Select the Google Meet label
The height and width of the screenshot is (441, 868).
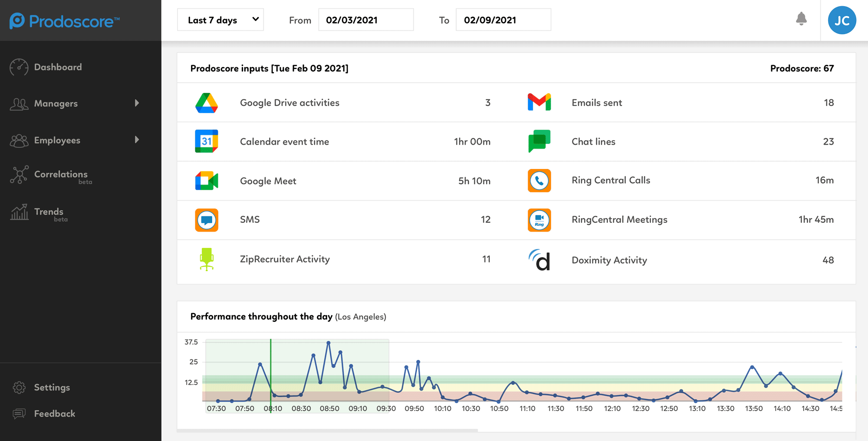point(268,181)
